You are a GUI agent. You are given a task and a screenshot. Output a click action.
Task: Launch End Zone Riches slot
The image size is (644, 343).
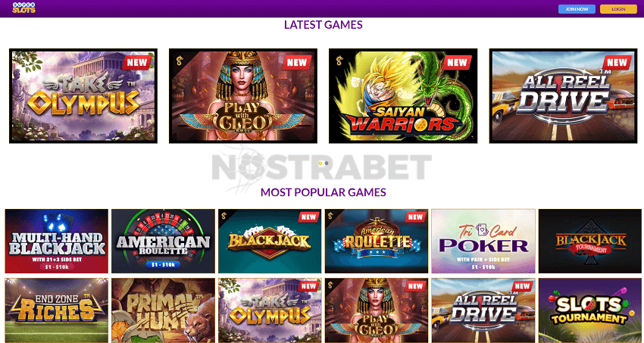(x=57, y=310)
